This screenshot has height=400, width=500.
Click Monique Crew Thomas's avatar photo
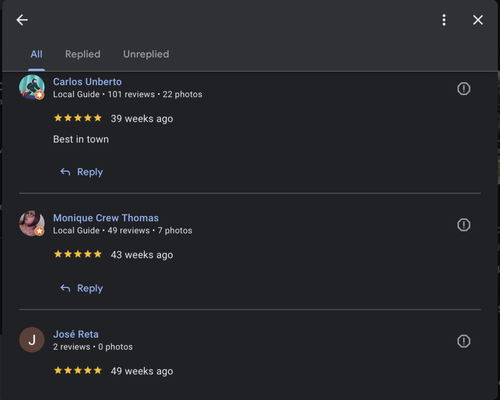32,223
